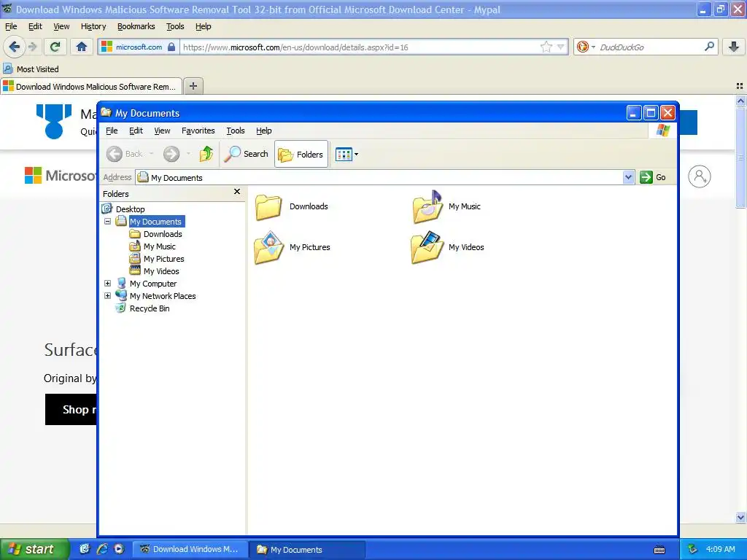The height and width of the screenshot is (560, 747).
Task: Click the browser URL field
Action: pyautogui.click(x=360, y=47)
